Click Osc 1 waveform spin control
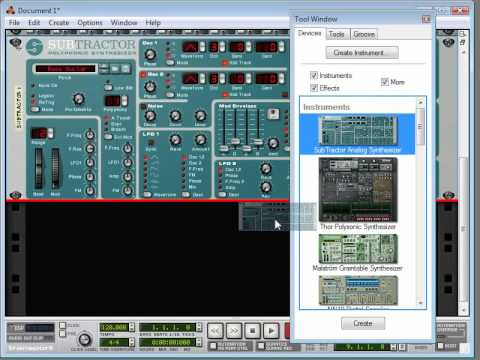 coord(202,47)
